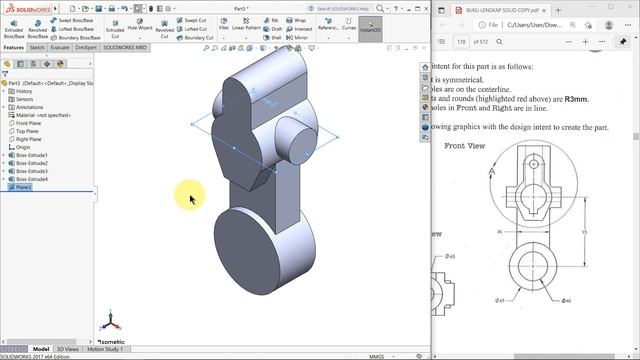This screenshot has height=360, width=640.
Task: Select the Wrap tool
Action: coord(296,20)
